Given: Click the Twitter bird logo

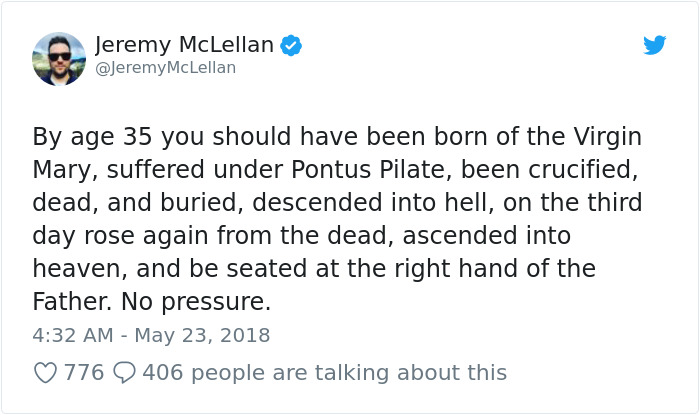Looking at the screenshot, I should (654, 45).
